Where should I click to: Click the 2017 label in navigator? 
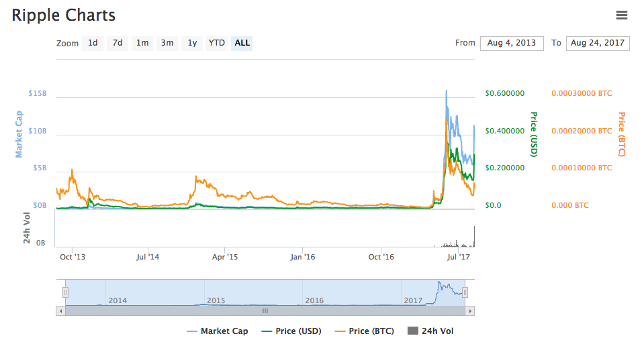coord(413,300)
